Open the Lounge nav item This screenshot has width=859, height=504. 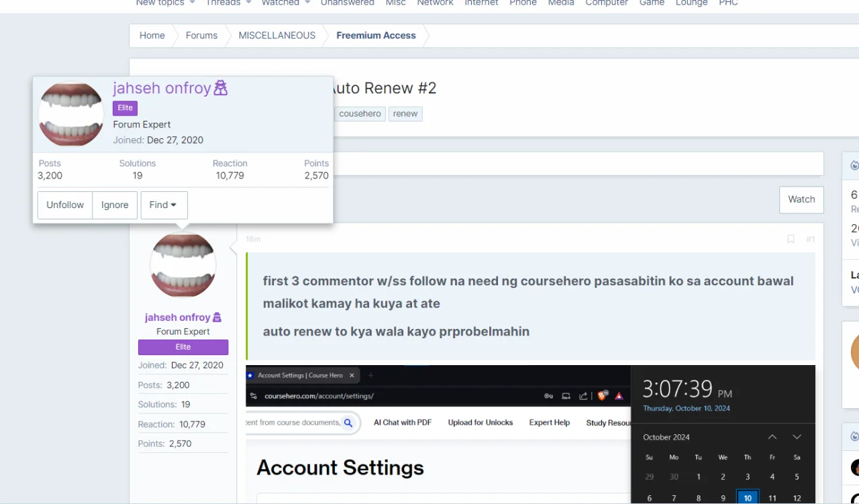point(692,3)
